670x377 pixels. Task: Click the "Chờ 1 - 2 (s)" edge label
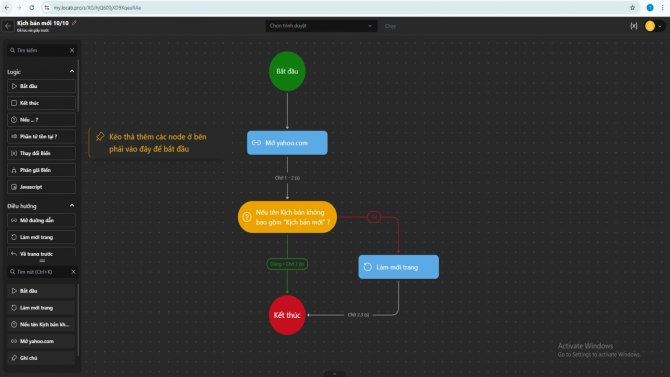pos(287,178)
